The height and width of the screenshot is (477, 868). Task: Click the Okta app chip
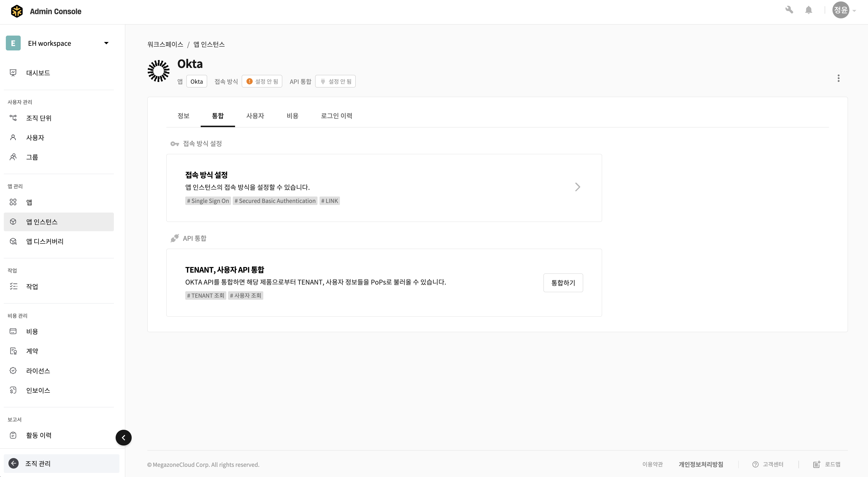click(196, 81)
